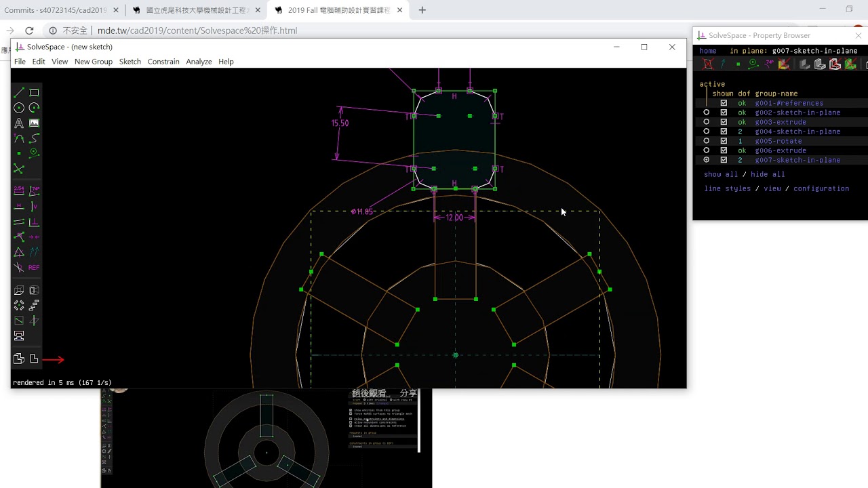Toggle the REF reference dimension tool

pyautogui.click(x=34, y=268)
